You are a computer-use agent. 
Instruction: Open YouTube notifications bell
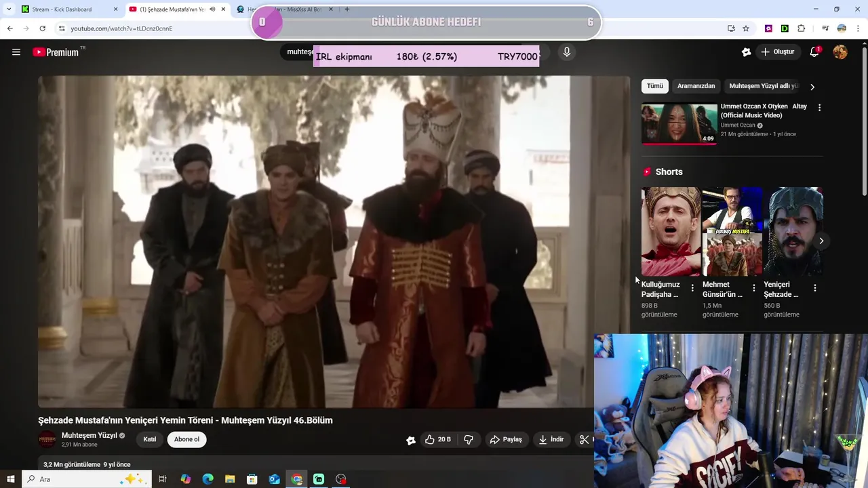coord(815,52)
